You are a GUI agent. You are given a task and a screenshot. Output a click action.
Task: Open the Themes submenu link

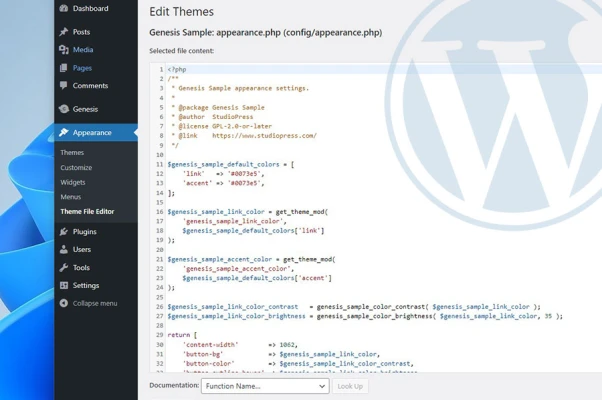pyautogui.click(x=72, y=152)
